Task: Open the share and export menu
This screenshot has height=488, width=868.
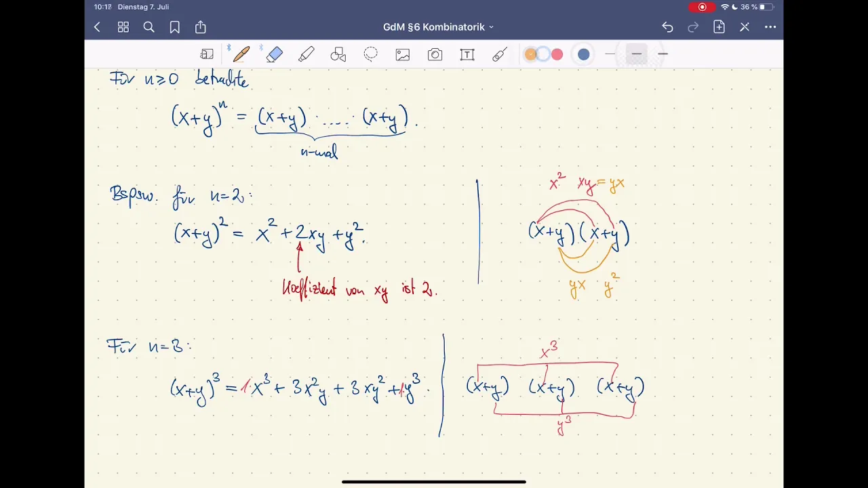Action: pyautogui.click(x=200, y=27)
